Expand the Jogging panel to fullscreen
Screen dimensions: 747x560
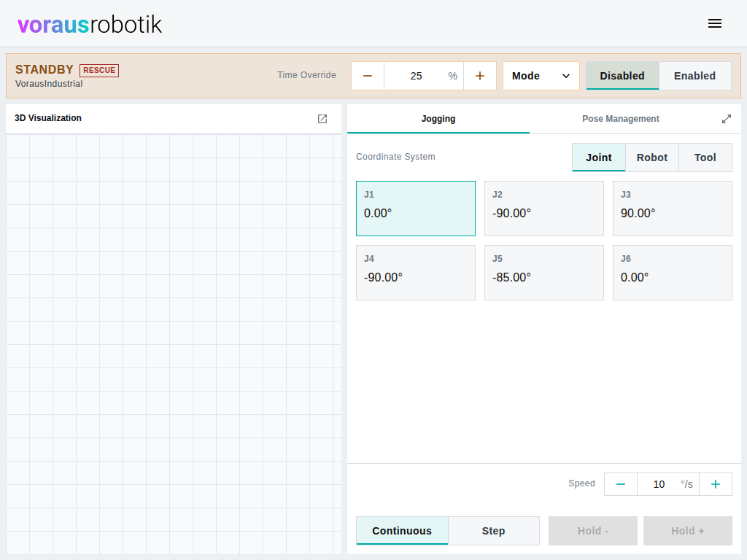[x=726, y=119]
